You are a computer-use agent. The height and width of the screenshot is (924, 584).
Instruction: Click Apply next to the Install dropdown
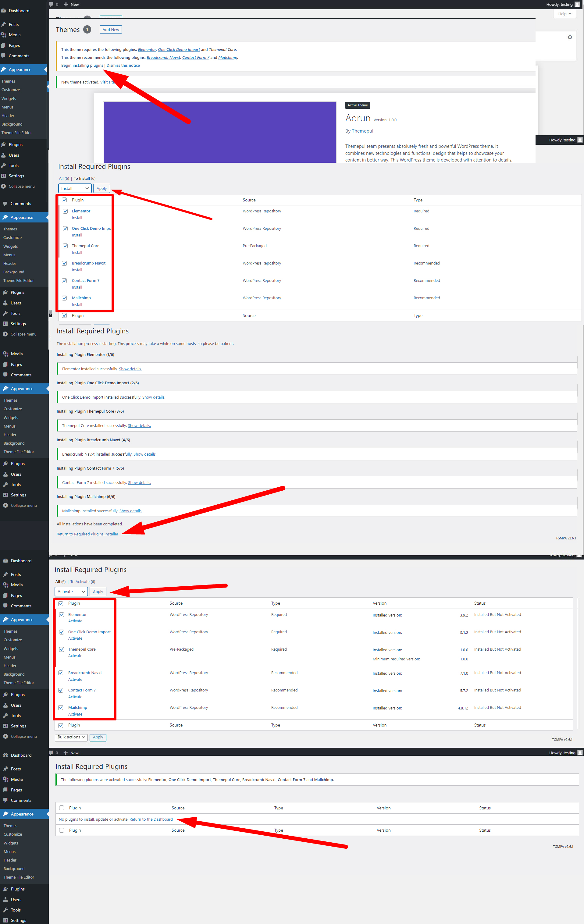pos(102,188)
